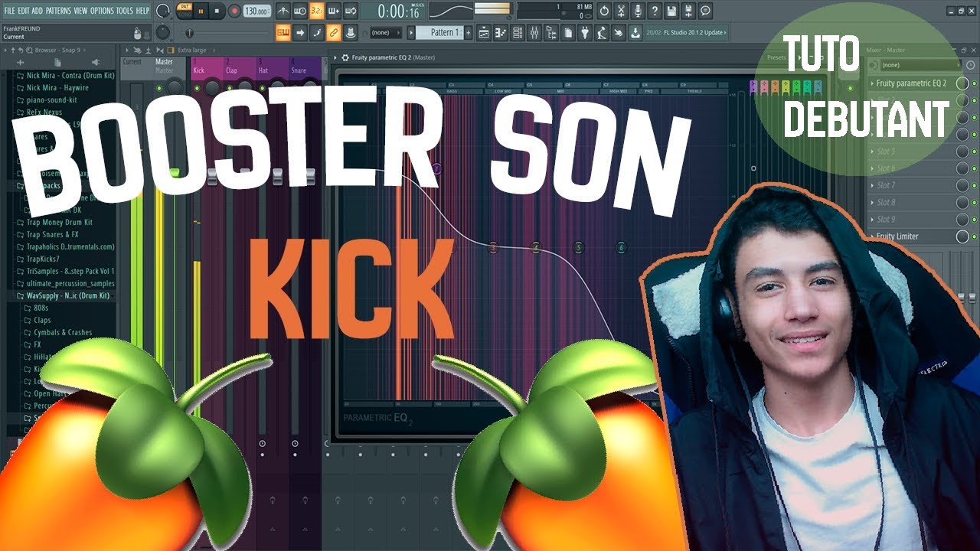Screen dimensions: 980x551
Task: Click the song position slider
Action: [224, 33]
